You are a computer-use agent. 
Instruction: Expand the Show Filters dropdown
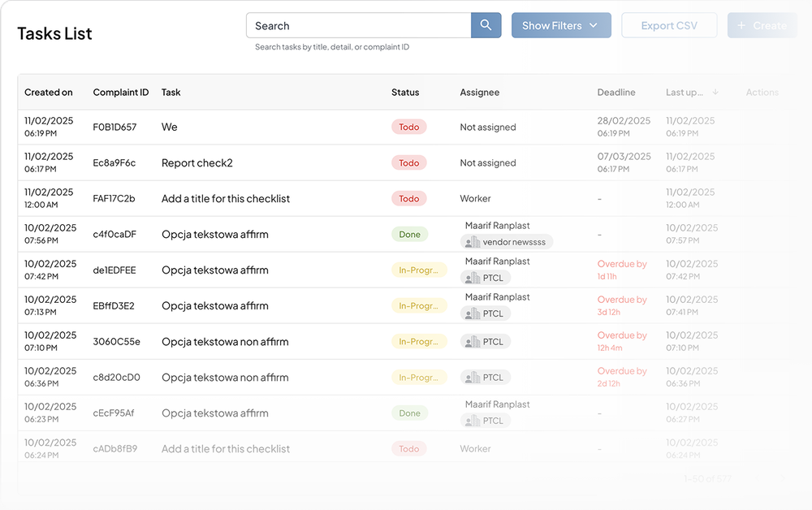(x=561, y=25)
